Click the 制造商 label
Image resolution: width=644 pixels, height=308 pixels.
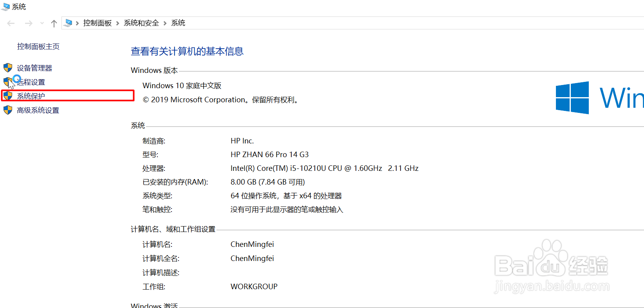tap(154, 141)
